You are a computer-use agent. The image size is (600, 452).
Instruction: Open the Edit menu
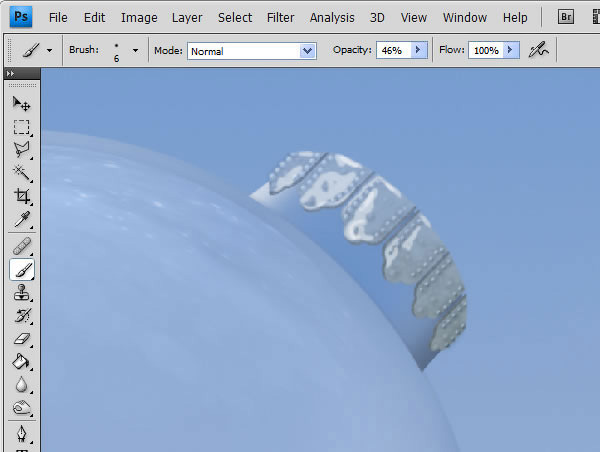(95, 18)
